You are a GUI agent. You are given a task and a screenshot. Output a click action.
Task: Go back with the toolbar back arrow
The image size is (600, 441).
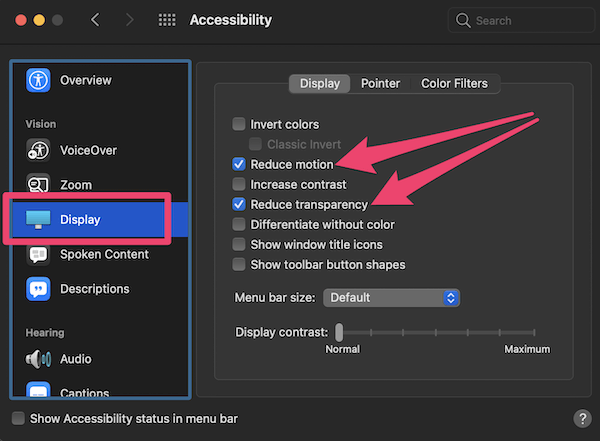coord(95,20)
